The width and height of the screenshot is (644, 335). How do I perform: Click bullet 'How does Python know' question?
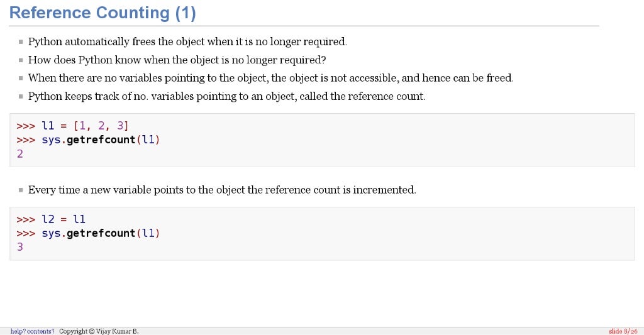click(x=177, y=60)
